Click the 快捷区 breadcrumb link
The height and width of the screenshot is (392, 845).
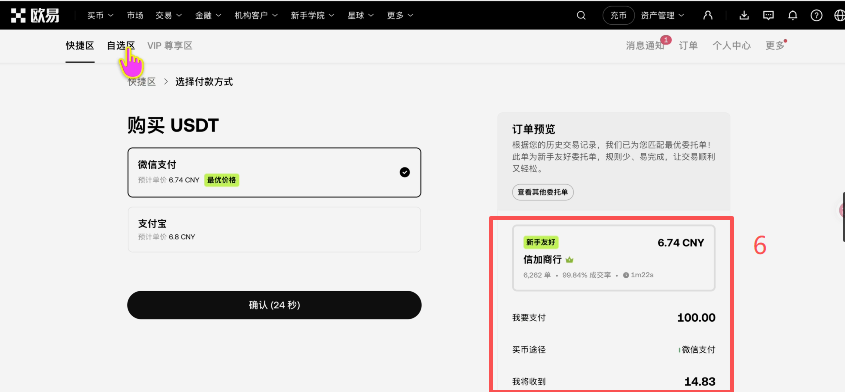(142, 82)
